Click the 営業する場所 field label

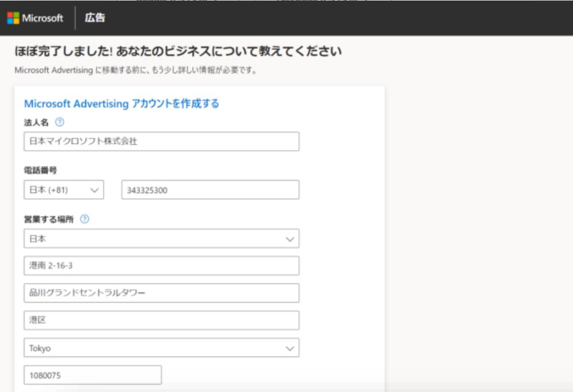click(x=49, y=219)
